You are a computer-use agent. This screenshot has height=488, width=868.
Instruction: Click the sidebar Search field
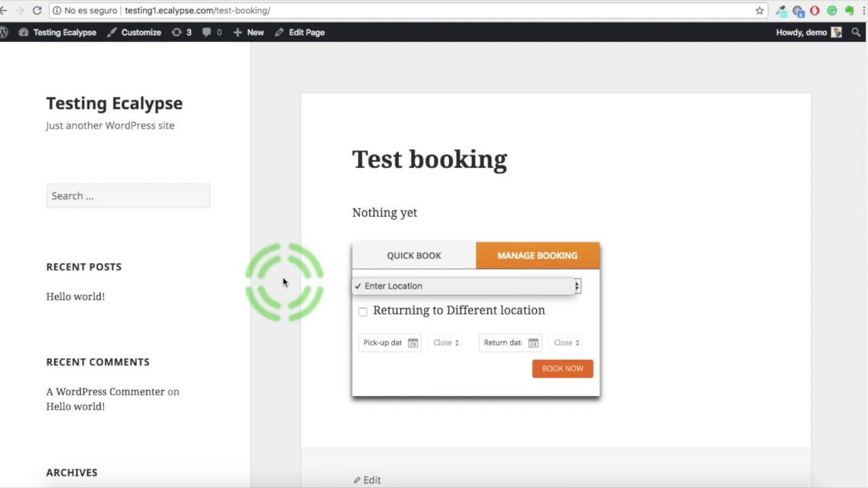128,196
